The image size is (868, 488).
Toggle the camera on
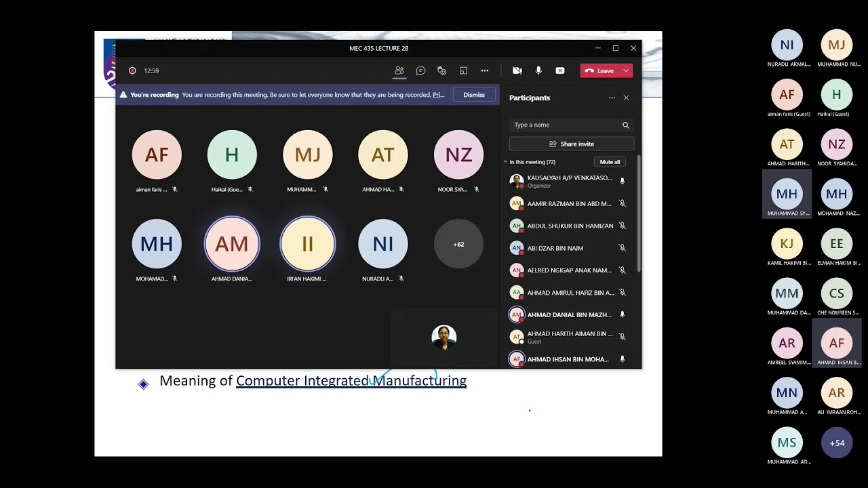[517, 70]
